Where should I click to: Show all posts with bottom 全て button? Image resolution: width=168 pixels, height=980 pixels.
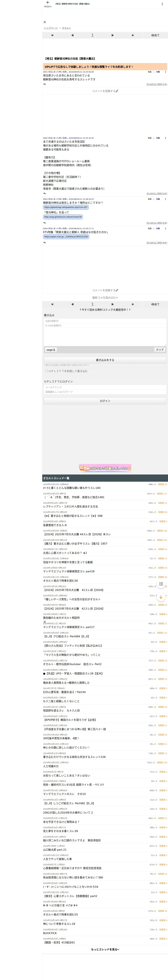[155, 304]
